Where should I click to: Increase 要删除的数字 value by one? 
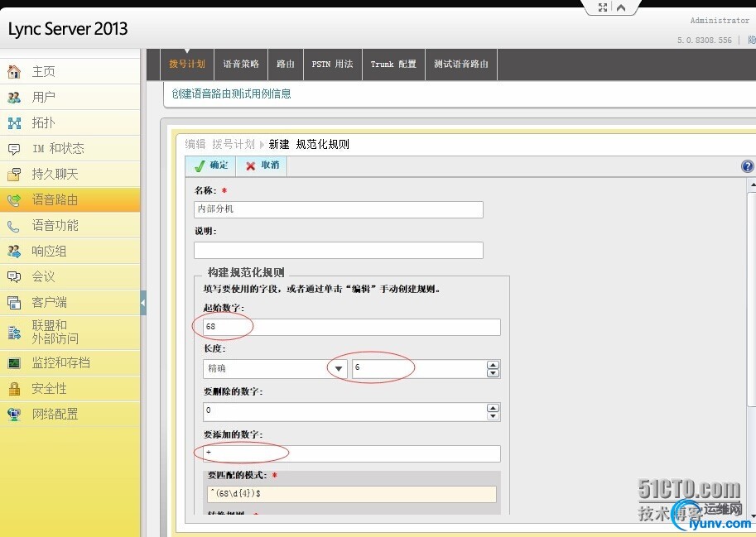coord(493,409)
